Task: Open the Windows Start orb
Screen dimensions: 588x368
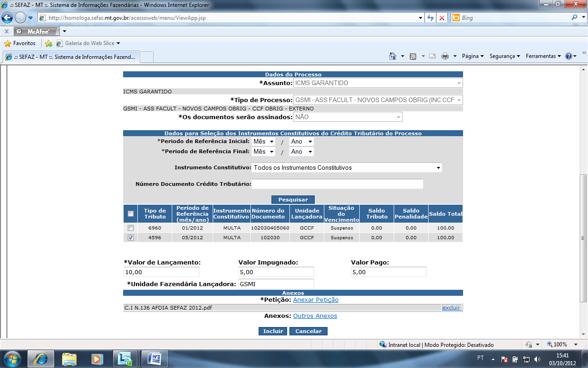Action: (12, 358)
